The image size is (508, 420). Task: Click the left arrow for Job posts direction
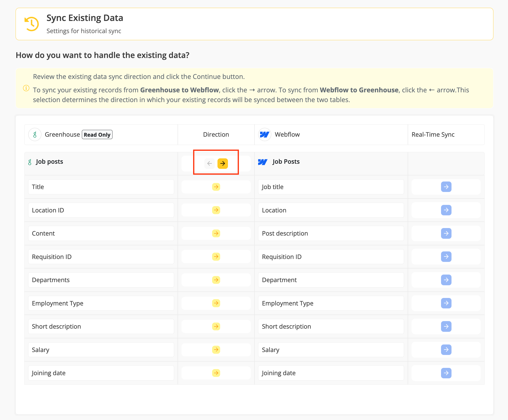(209, 163)
